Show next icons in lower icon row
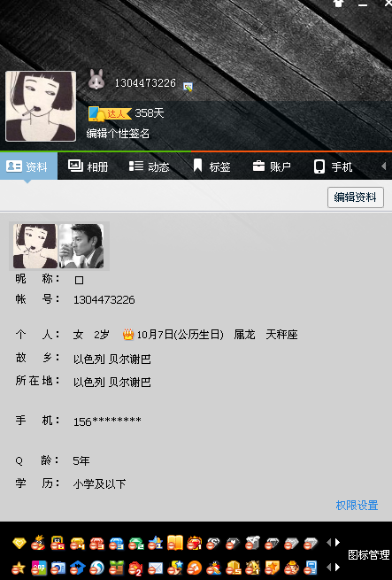The image size is (392, 580). tap(338, 567)
